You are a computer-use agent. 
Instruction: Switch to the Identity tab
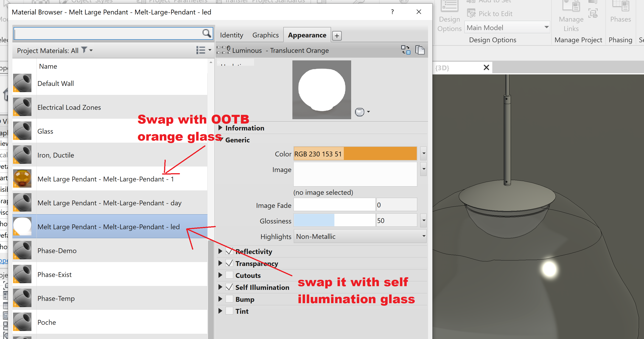[231, 35]
